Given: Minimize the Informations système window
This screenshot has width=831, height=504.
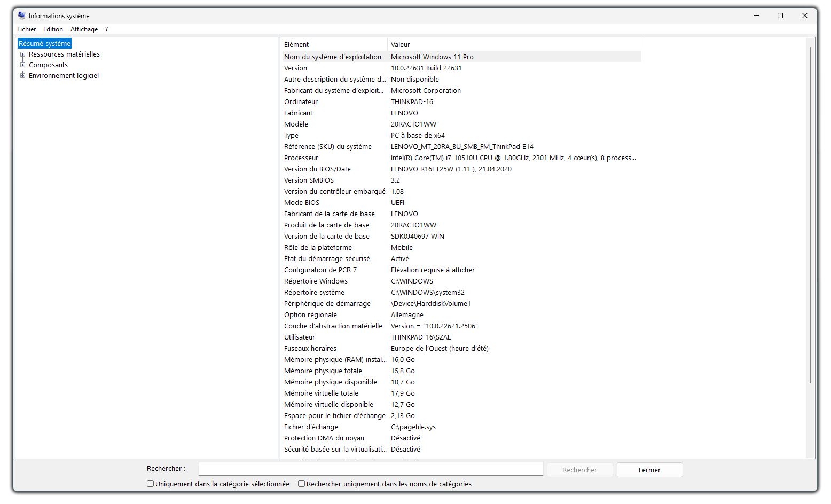Looking at the screenshot, I should [756, 15].
